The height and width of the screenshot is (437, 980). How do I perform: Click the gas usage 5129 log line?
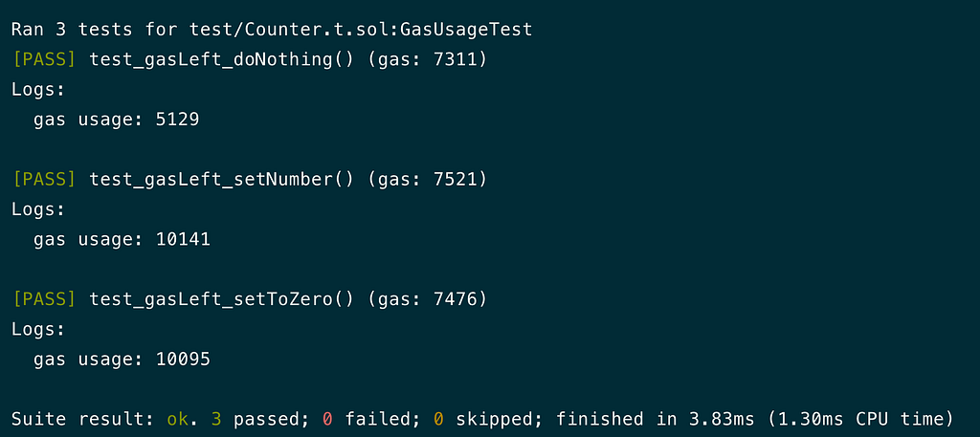click(116, 120)
